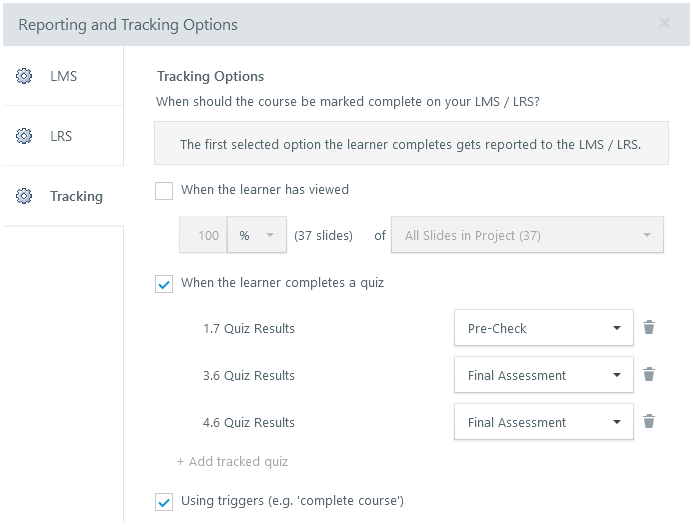Expand Final Assessment dropdown for 4.6 Quiz

543,422
